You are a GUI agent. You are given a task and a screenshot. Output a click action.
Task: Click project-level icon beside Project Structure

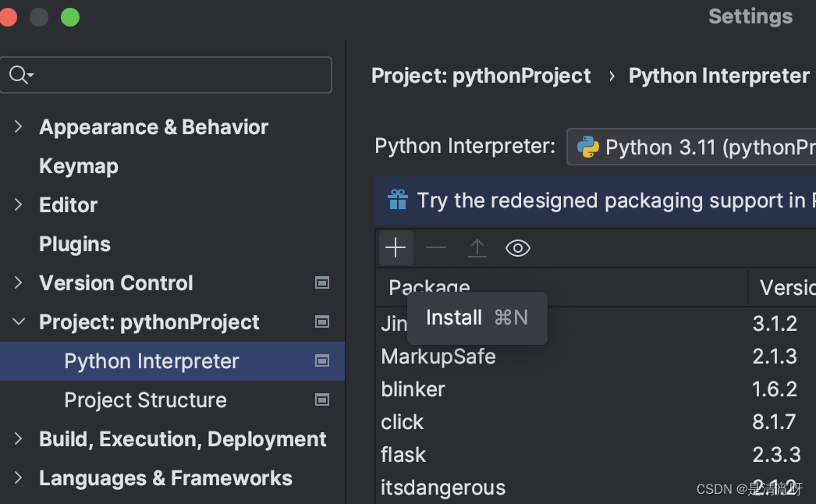[321, 399]
